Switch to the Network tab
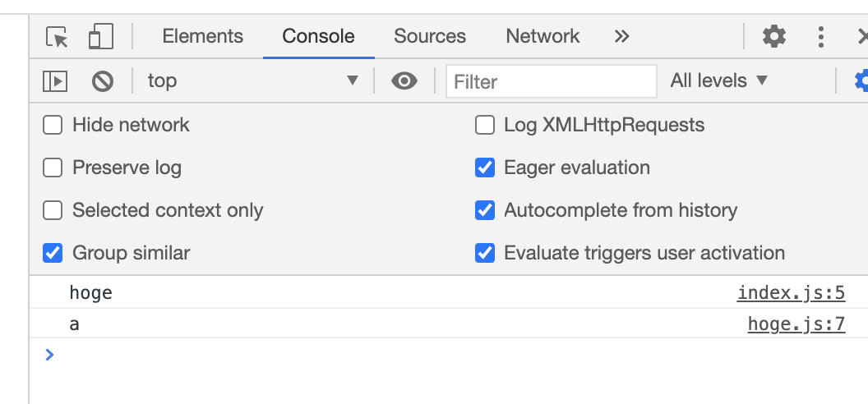868x404 pixels. (x=542, y=37)
